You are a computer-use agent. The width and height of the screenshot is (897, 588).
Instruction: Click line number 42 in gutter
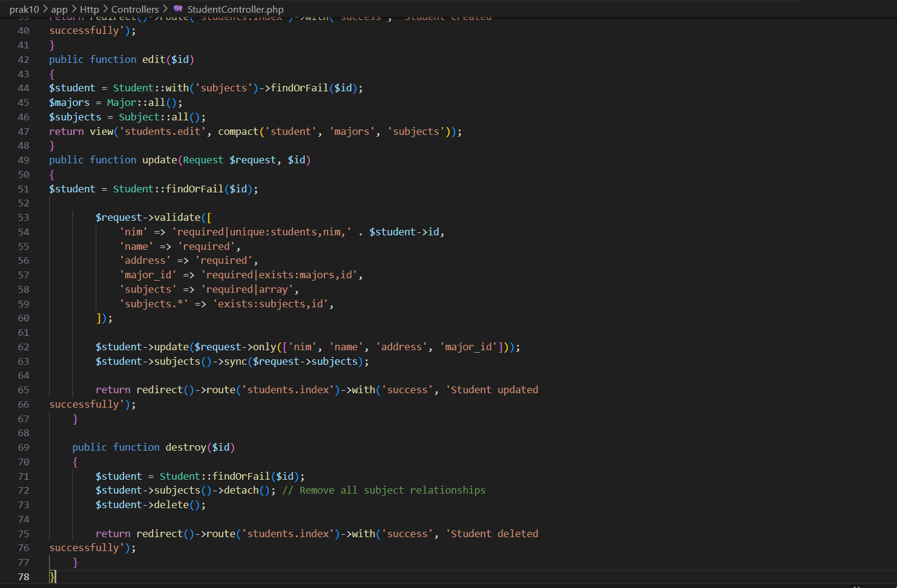[x=24, y=59]
